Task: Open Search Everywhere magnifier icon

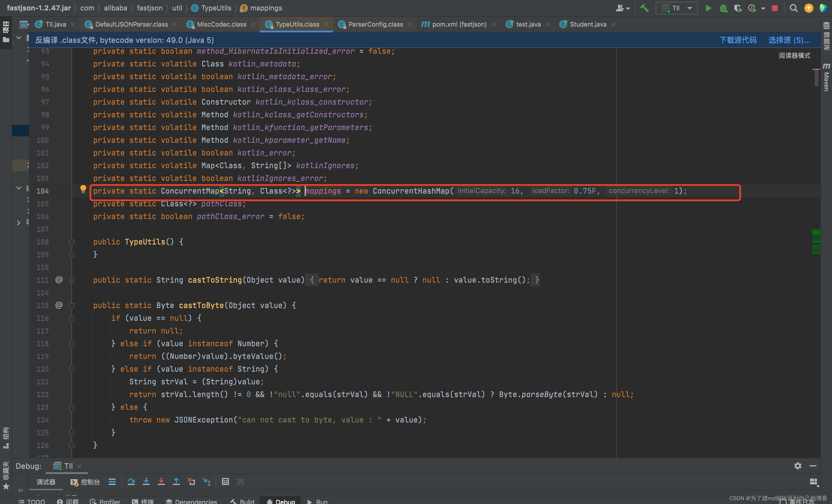Action: pos(794,8)
